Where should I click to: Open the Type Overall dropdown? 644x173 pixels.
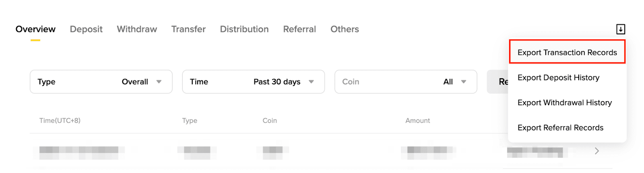click(101, 82)
